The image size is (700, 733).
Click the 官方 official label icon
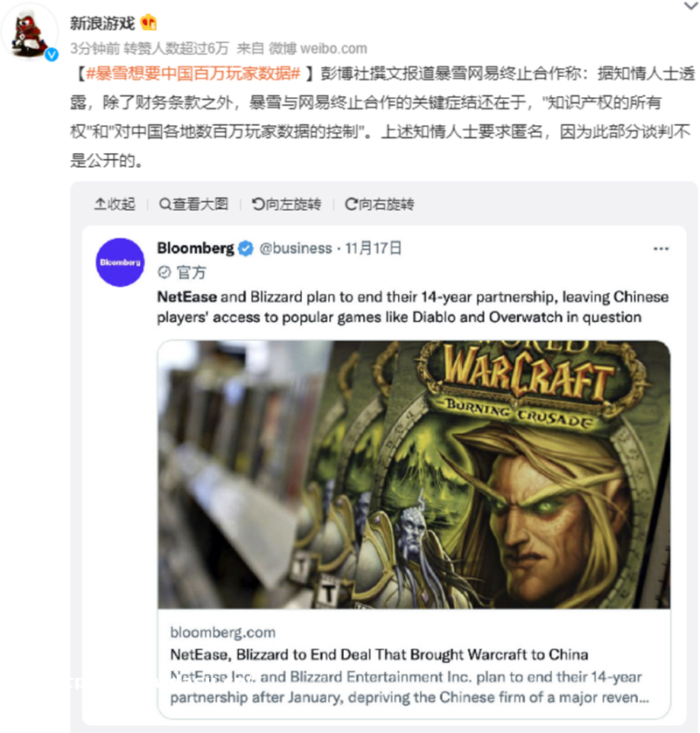(x=164, y=272)
